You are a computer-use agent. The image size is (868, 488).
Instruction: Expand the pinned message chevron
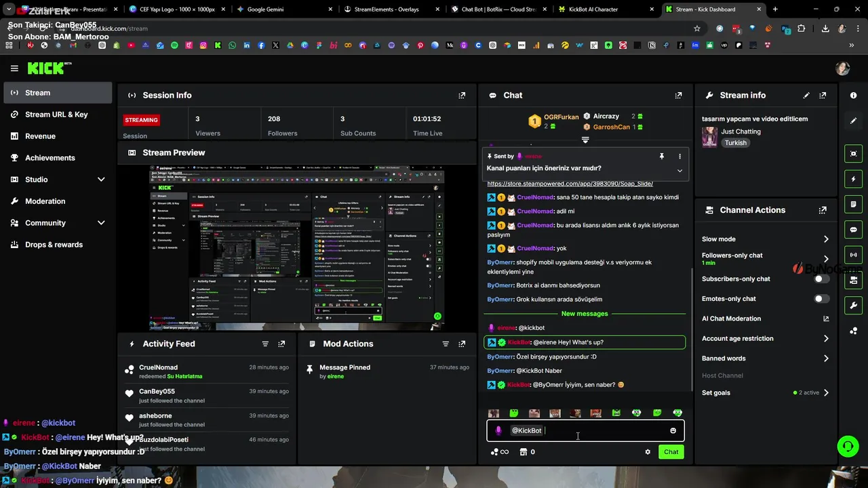click(x=679, y=171)
